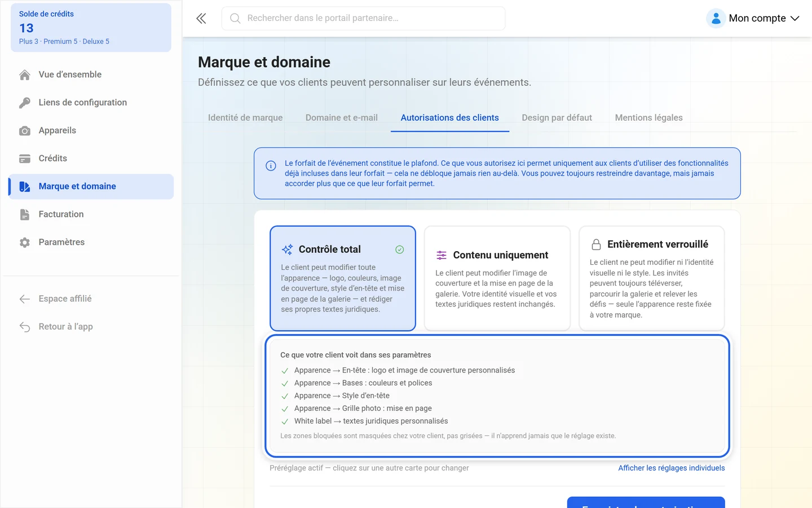This screenshot has width=812, height=508.
Task: Click the Crédits card icon
Action: (25, 159)
